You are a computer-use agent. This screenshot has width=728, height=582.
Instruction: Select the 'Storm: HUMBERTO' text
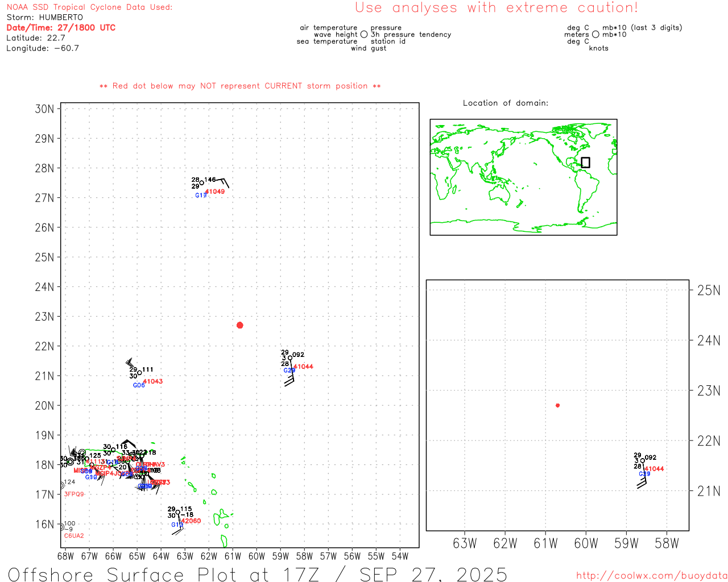click(x=44, y=17)
